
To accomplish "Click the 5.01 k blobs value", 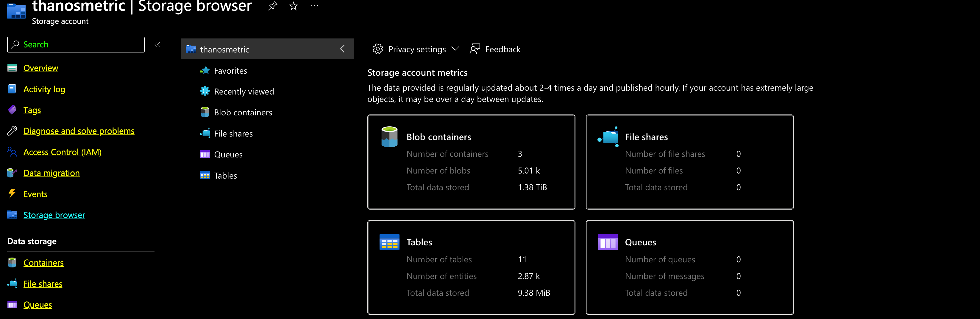I will click(x=529, y=170).
